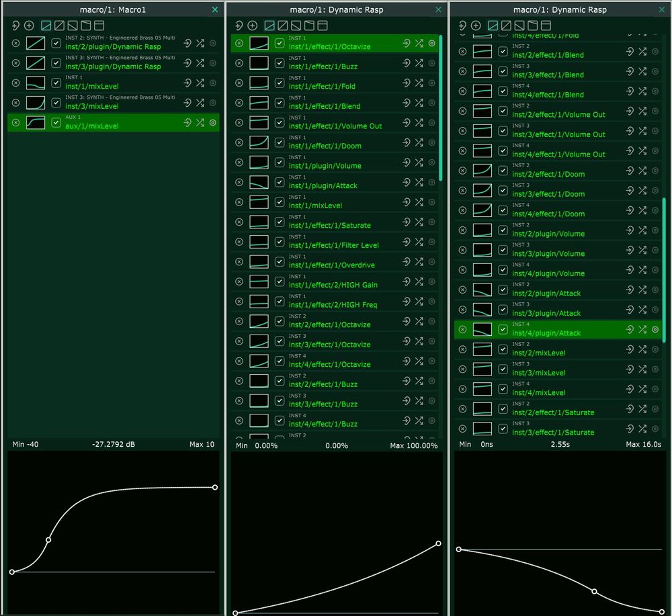The width and height of the screenshot is (672, 616).
Task: Select the inst/3/effect/1/Saturate row
Action: (558, 429)
